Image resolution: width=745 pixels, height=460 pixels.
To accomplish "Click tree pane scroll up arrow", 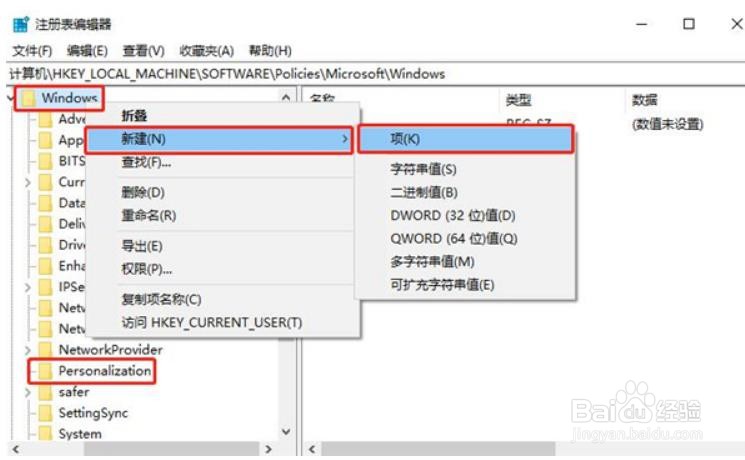I will pyautogui.click(x=286, y=98).
